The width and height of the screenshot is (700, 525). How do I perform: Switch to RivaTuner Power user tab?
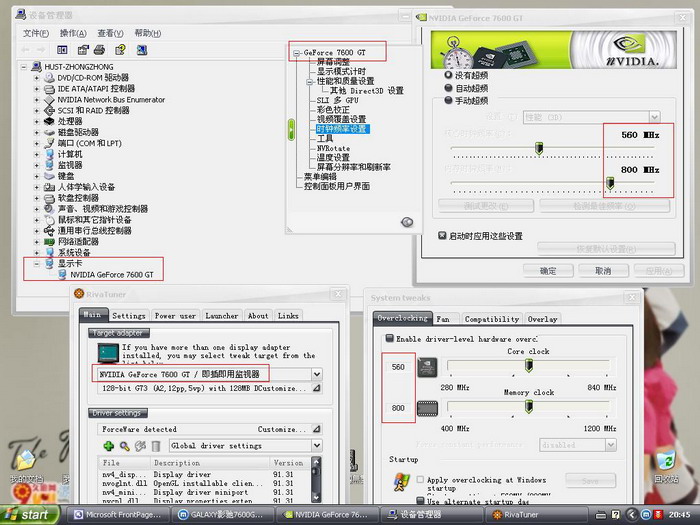click(x=175, y=316)
